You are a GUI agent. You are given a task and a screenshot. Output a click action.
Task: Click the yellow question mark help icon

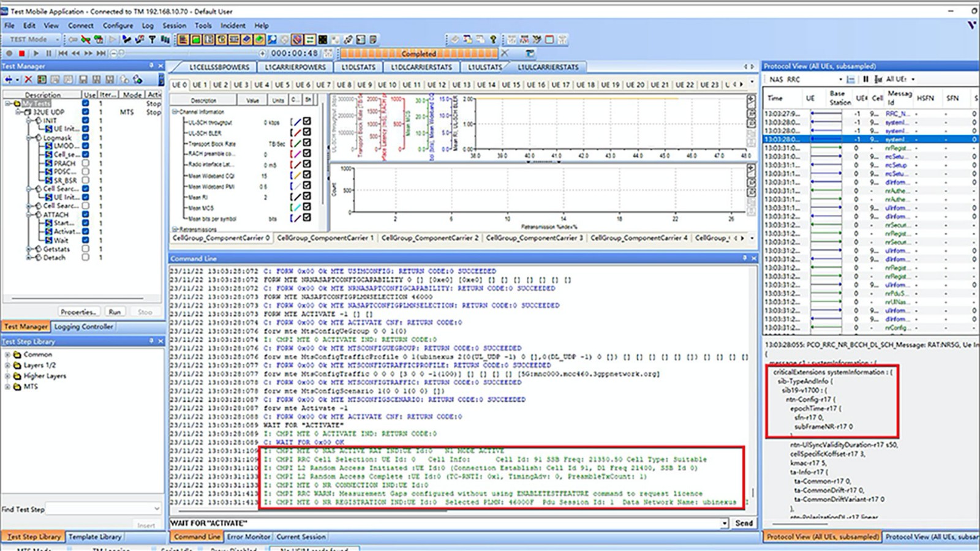click(493, 39)
